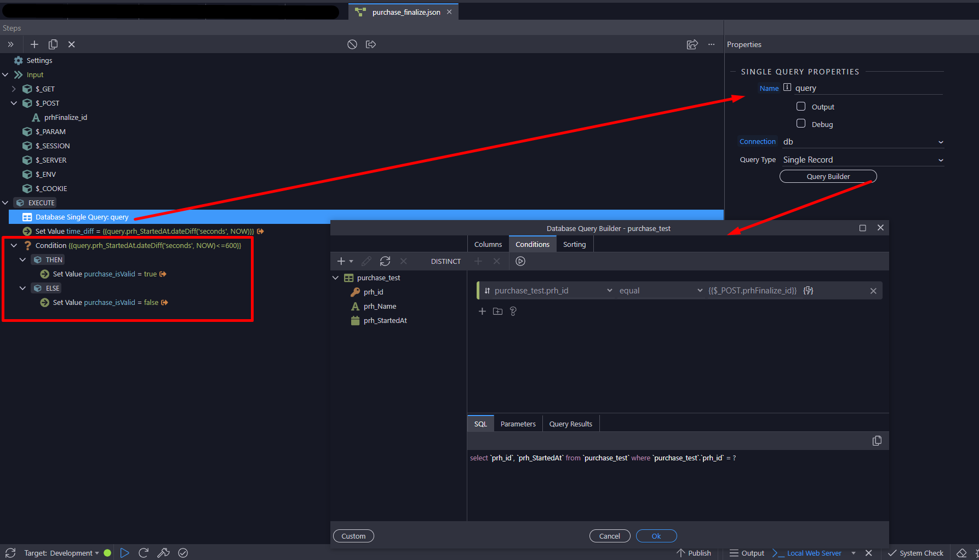Click the duplicate step icon in Steps toolbar
This screenshot has width=979, height=560.
[53, 44]
